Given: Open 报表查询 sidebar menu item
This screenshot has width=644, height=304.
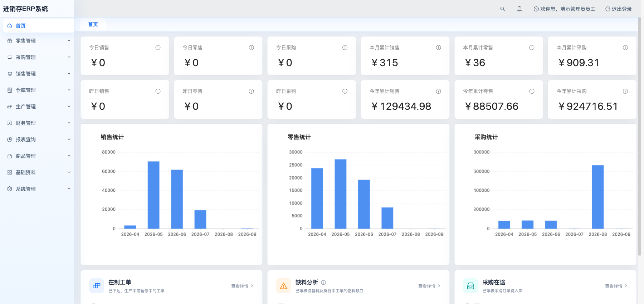Looking at the screenshot, I should pyautogui.click(x=38, y=139).
